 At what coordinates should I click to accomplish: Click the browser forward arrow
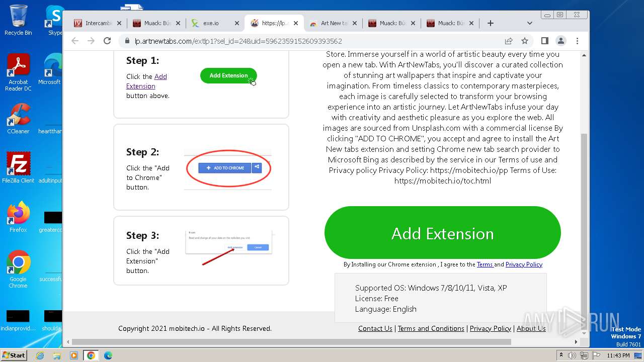click(x=91, y=41)
